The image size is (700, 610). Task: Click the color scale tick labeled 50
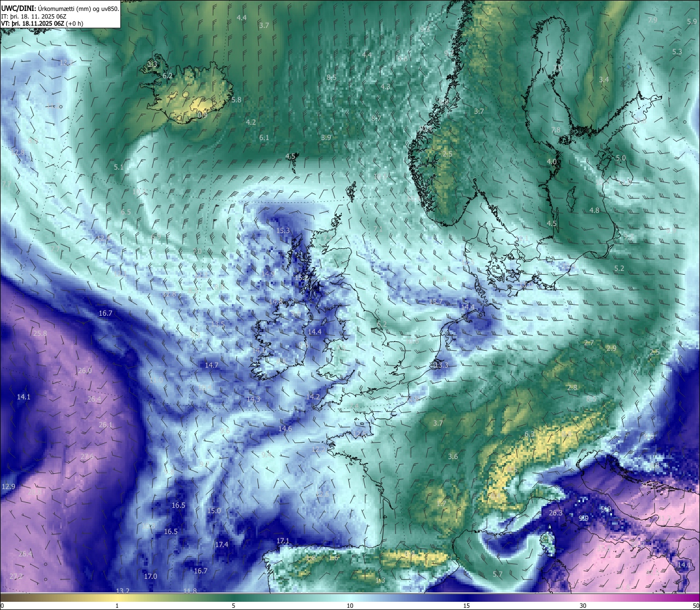(x=695, y=606)
